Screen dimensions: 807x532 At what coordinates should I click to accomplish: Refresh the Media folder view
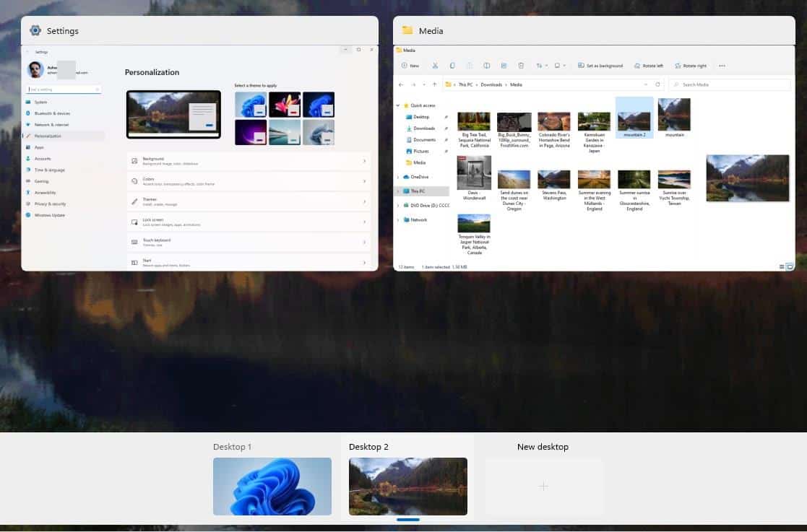click(658, 84)
